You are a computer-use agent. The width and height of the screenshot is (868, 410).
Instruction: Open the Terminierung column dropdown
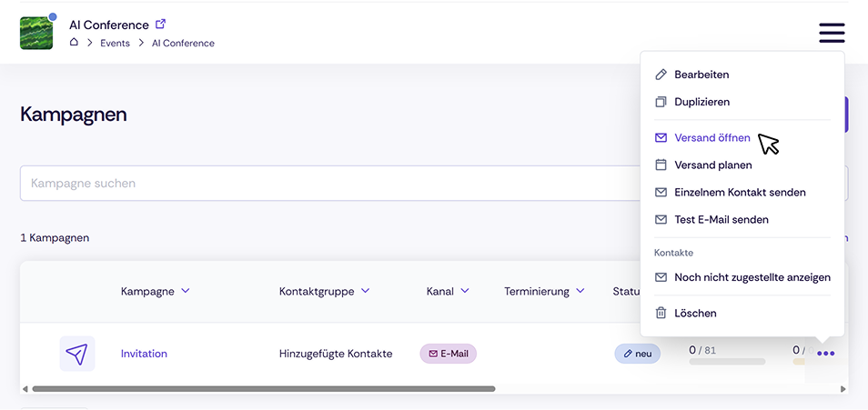point(580,291)
